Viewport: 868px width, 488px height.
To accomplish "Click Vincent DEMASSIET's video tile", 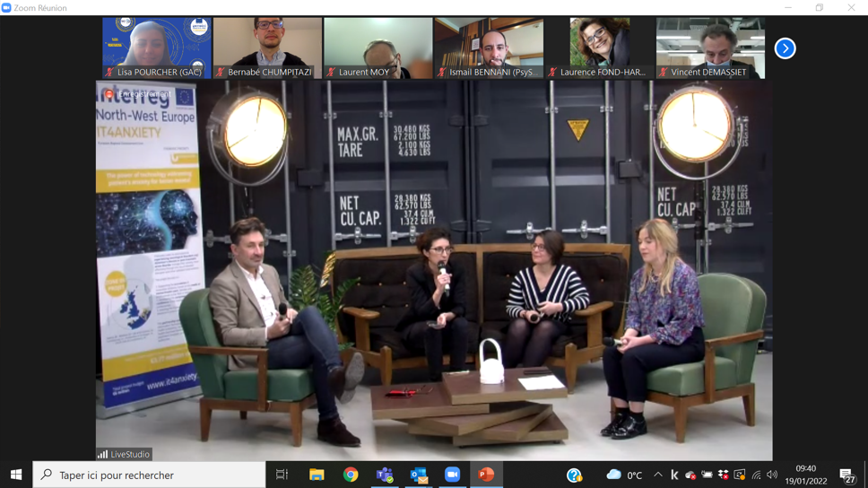I will coord(710,48).
